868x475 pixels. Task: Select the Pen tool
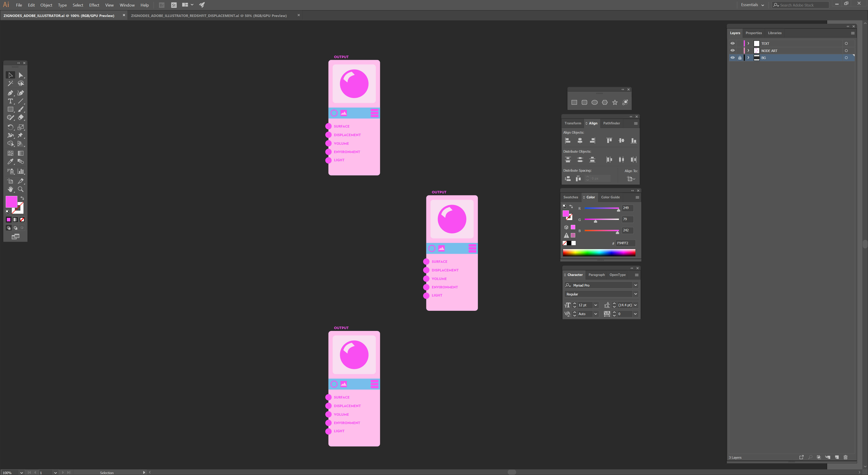point(10,93)
